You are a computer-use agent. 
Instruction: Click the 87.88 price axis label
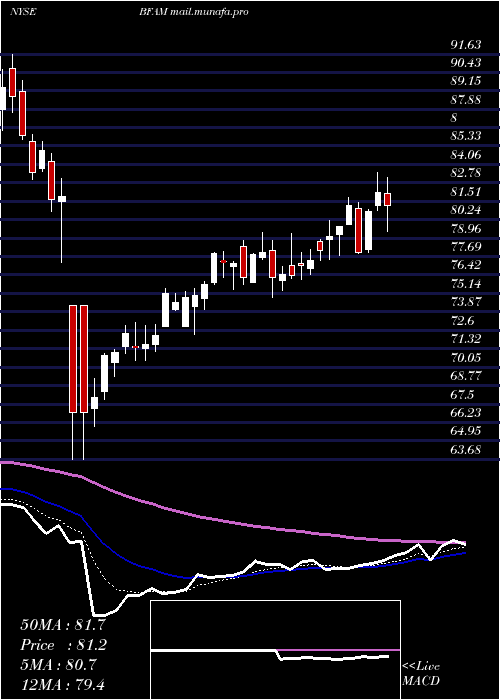[466, 100]
